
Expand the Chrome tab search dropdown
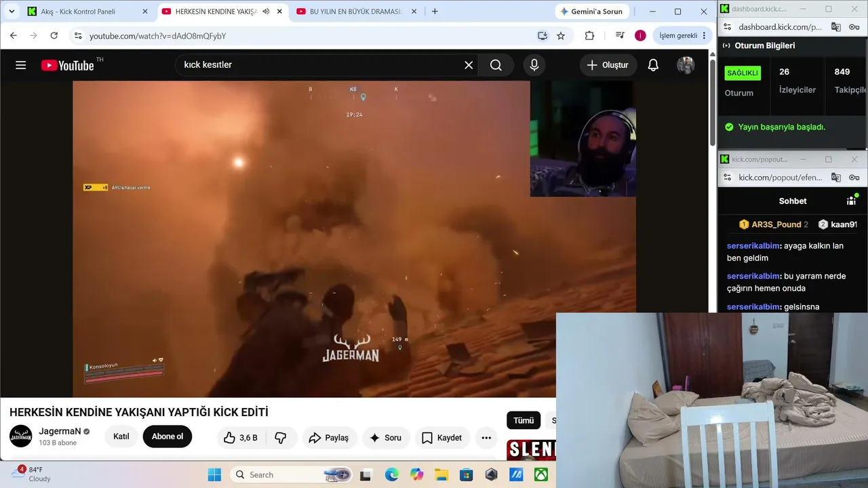(12, 12)
